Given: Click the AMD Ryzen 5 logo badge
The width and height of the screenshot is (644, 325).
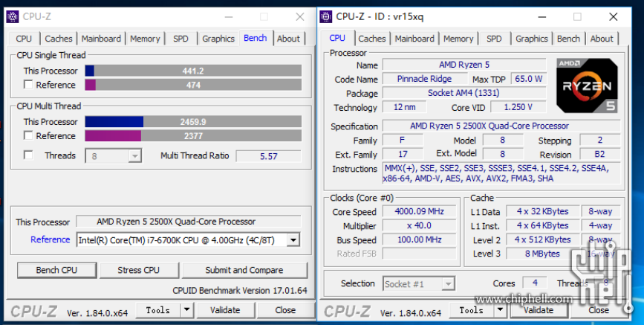Looking at the screenshot, I should click(x=587, y=86).
